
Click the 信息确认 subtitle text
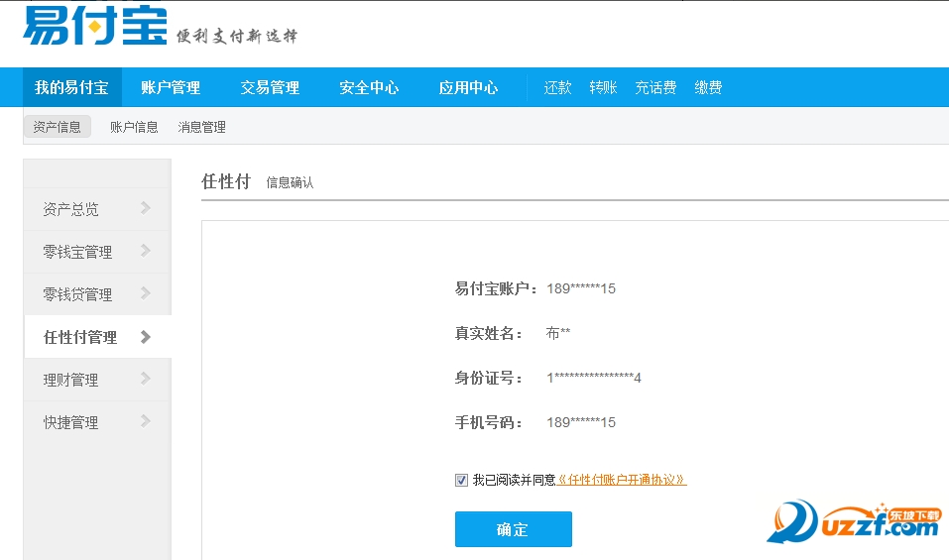[290, 182]
